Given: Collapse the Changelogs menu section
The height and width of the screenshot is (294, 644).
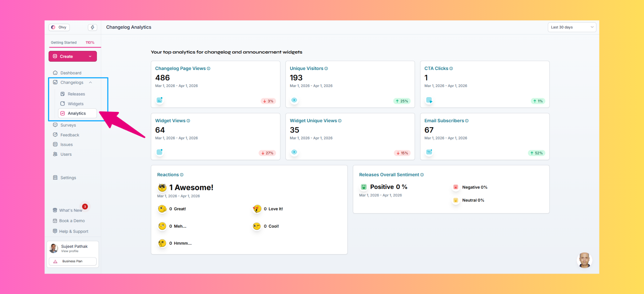Looking at the screenshot, I should tap(90, 83).
